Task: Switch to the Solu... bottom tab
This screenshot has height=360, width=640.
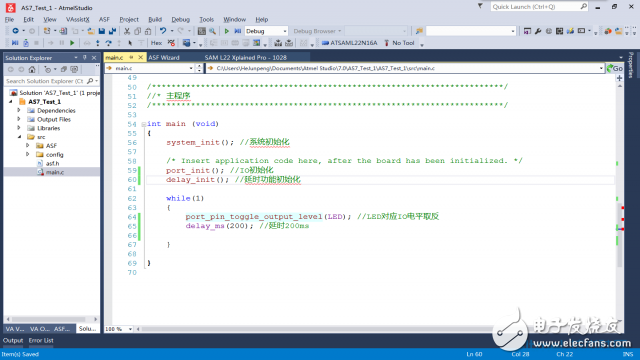Action: click(x=87, y=329)
